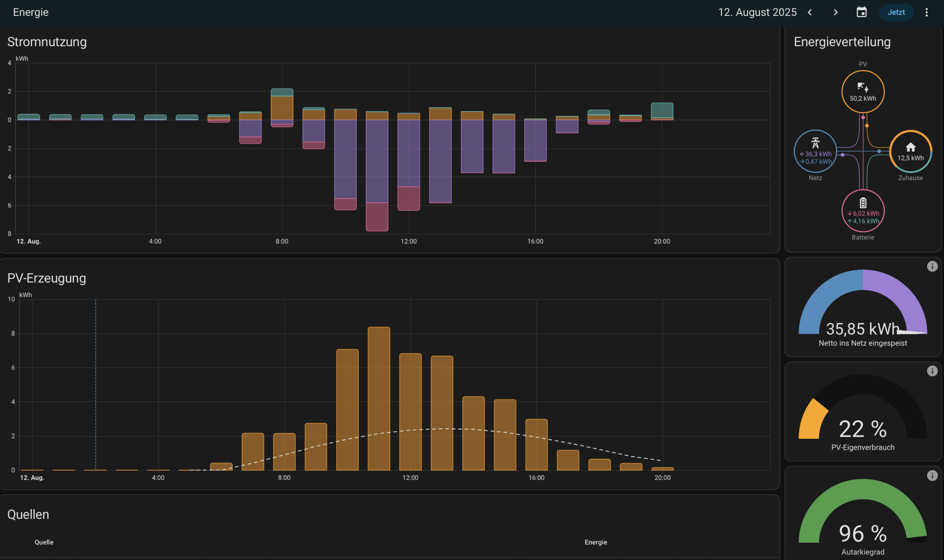Open the three-dot overflow menu
This screenshot has width=944, height=560.
(926, 13)
